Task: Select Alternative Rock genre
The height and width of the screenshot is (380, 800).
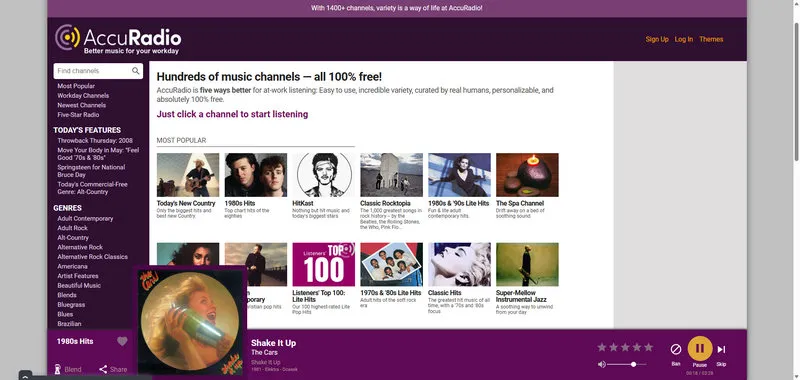Action: [80, 247]
